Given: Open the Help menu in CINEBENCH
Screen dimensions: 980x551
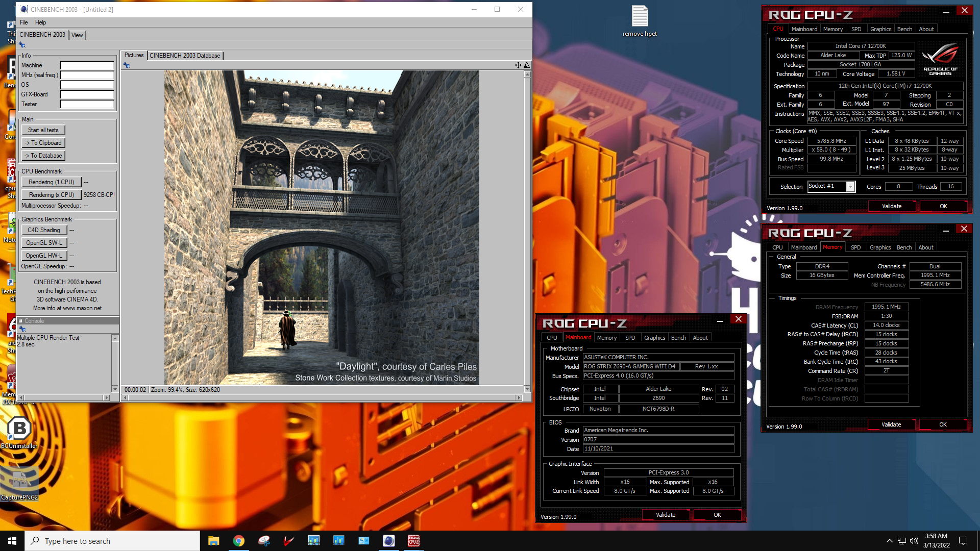Looking at the screenshot, I should (40, 22).
